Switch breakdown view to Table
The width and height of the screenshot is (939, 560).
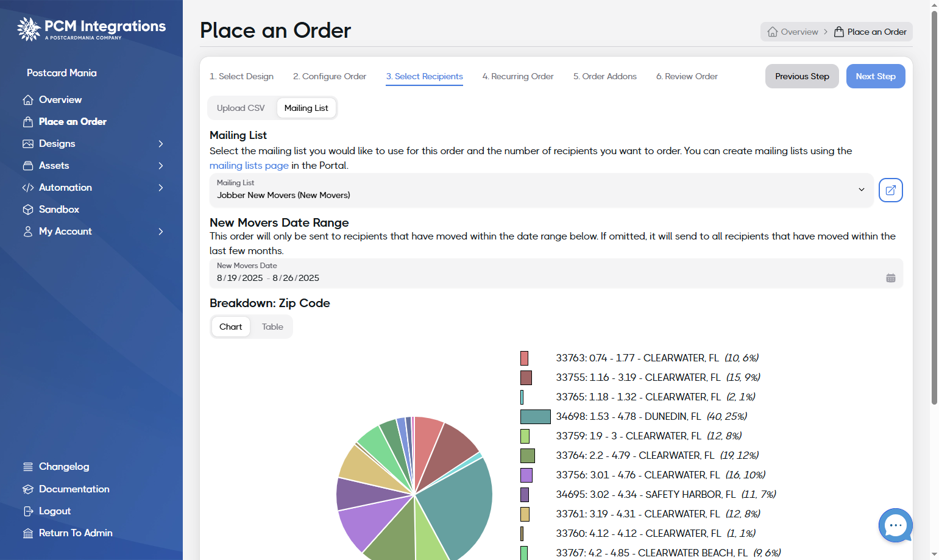point(272,327)
